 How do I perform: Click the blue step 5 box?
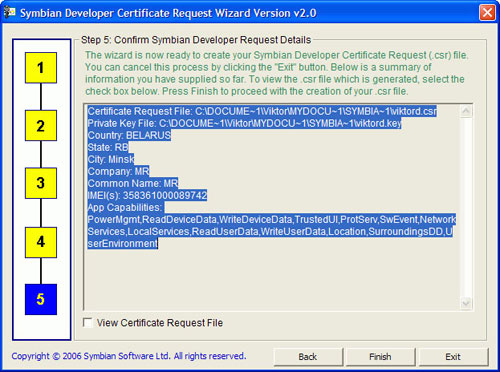pyautogui.click(x=41, y=299)
